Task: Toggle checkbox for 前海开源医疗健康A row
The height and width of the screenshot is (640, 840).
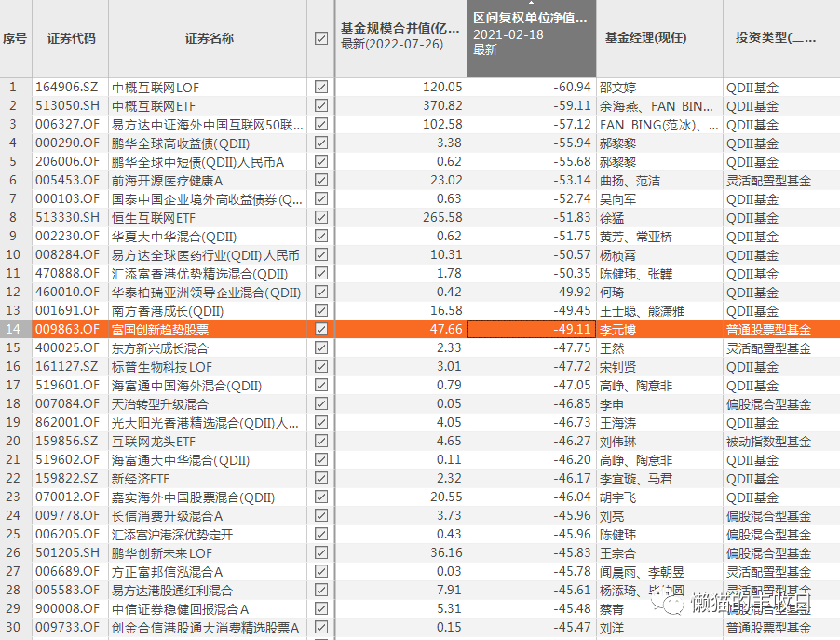Action: [321, 180]
